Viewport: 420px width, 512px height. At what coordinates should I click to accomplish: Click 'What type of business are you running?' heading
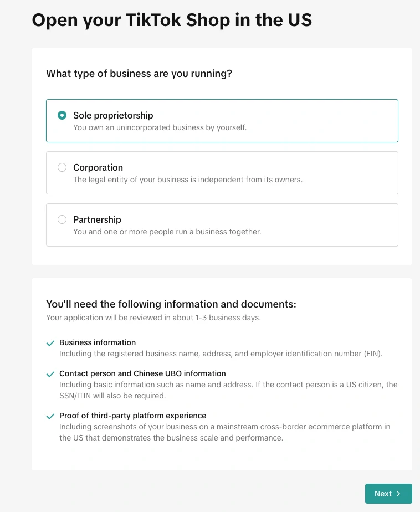coord(139,74)
